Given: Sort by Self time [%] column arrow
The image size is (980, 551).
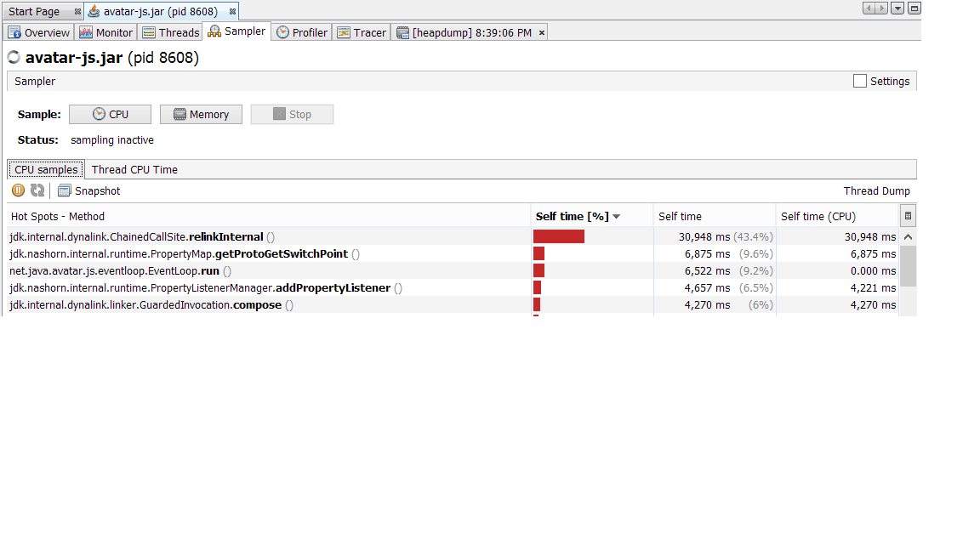Looking at the screenshot, I should [617, 217].
